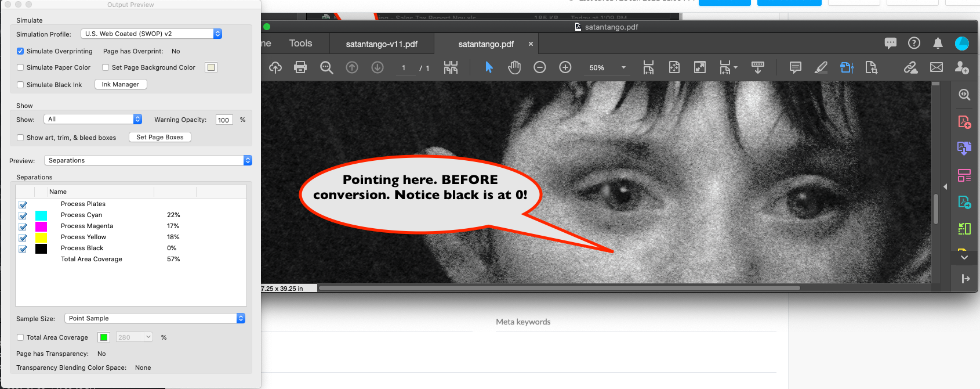Open the Show: All dropdown
Image resolution: width=980 pixels, height=389 pixels.
(x=93, y=119)
